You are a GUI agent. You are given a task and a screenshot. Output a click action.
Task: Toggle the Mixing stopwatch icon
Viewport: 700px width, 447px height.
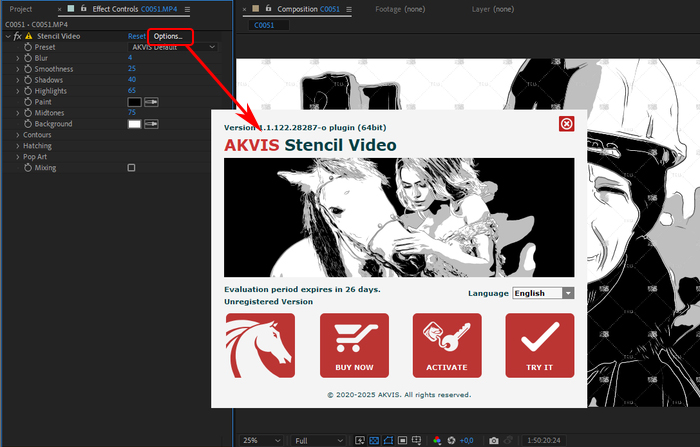tap(28, 167)
